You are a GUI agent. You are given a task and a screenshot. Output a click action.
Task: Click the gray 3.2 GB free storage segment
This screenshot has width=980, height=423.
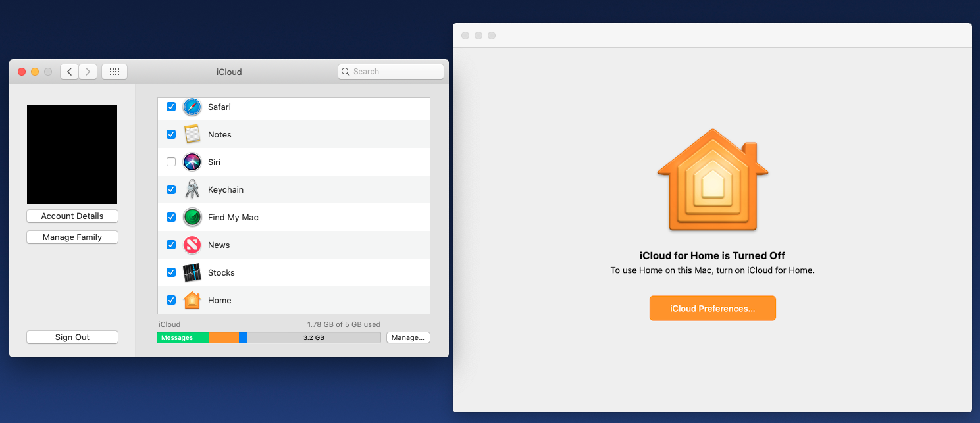[x=314, y=337]
